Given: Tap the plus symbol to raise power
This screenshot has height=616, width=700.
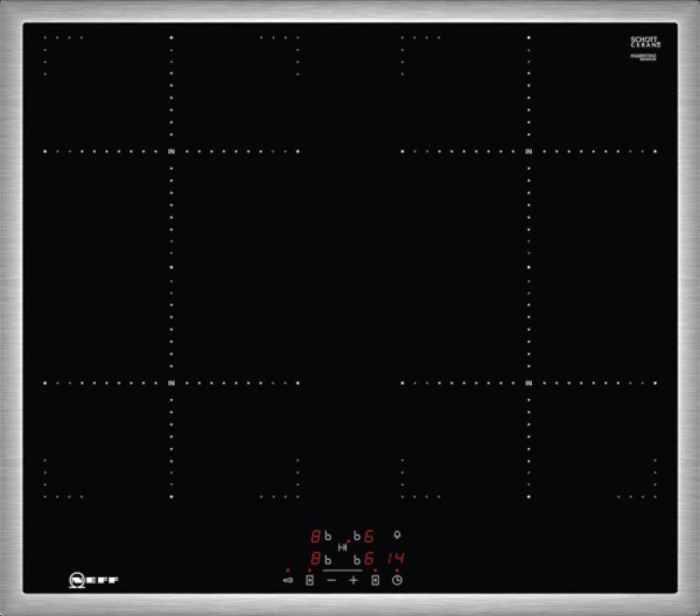Looking at the screenshot, I should [x=353, y=580].
